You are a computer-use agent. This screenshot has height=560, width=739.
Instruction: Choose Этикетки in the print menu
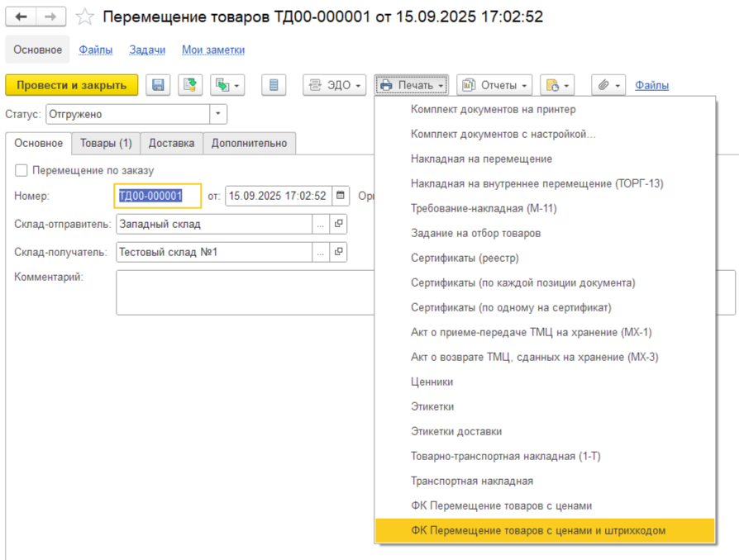point(545,406)
